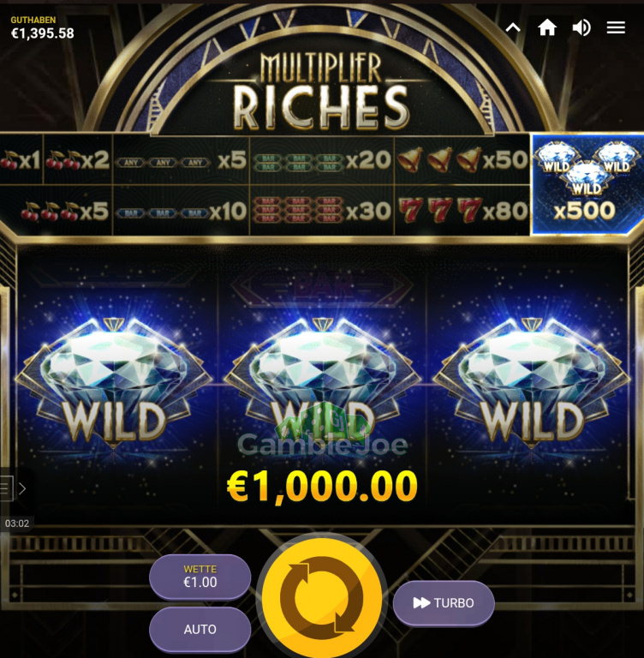This screenshot has width=644, height=658.
Task: Open the hamburger menu
Action: [616, 28]
